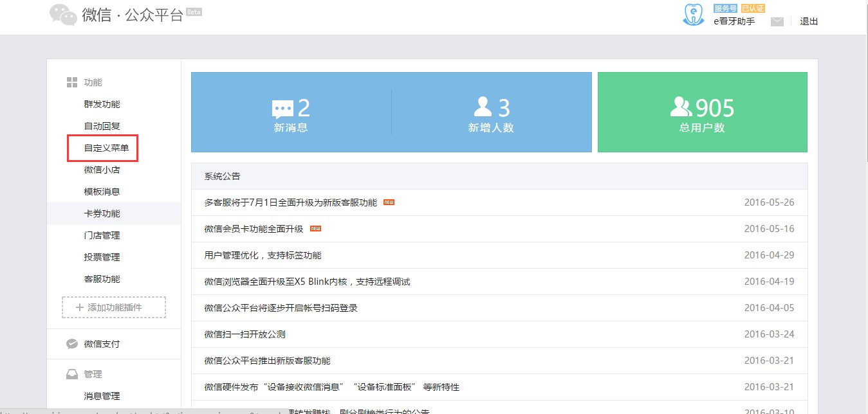The width and height of the screenshot is (868, 414).
Task: Open announcement 微信公众平台推出新版客服功能
Action: pos(267,361)
